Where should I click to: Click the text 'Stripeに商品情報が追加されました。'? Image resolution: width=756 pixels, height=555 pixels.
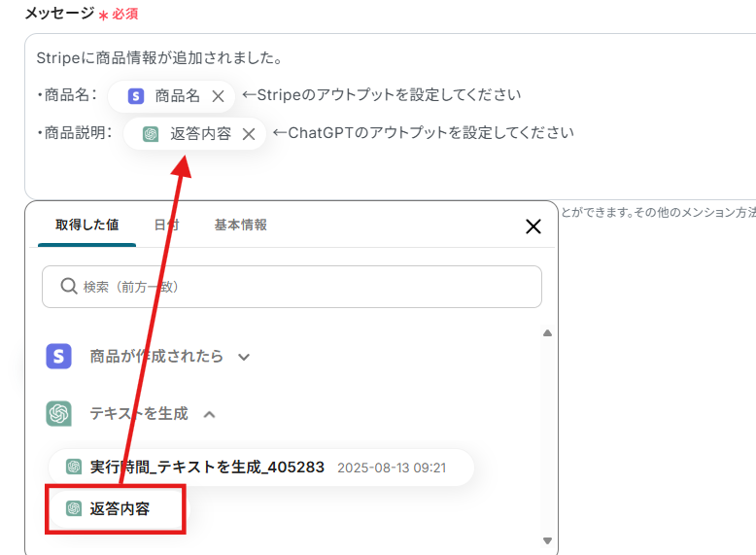[x=159, y=58]
